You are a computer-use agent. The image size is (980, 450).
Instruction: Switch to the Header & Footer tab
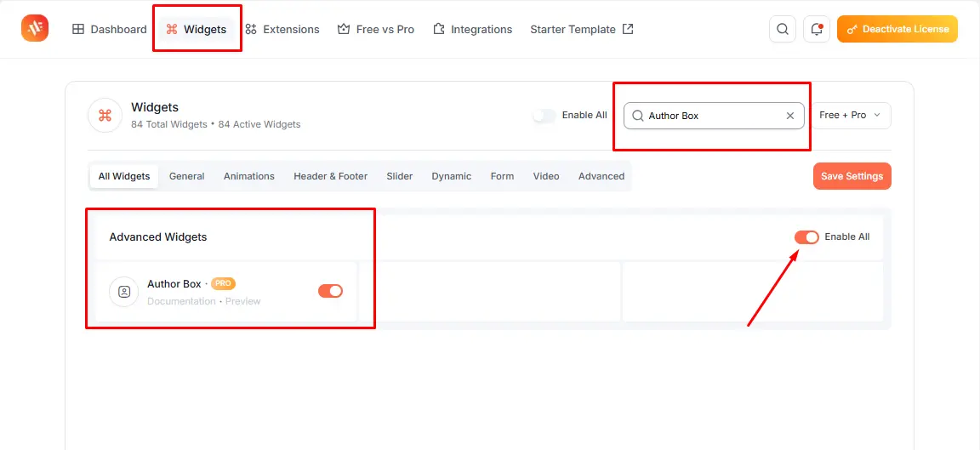pos(331,176)
